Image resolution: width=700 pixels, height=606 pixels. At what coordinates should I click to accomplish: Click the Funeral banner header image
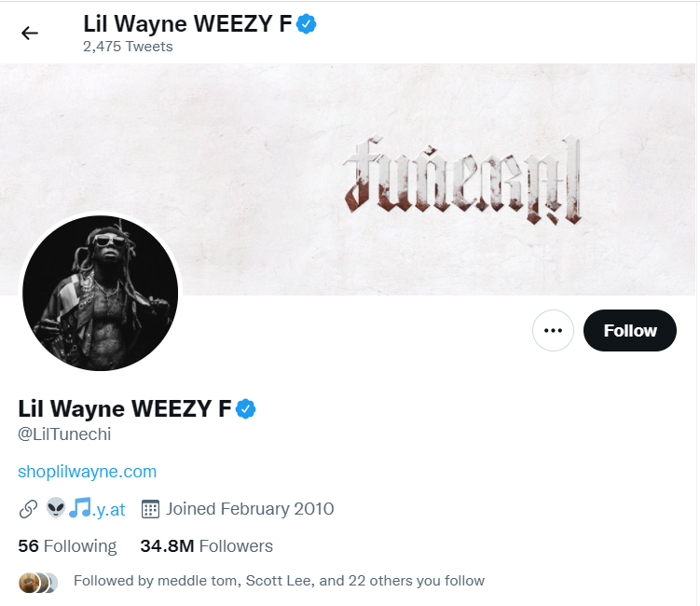click(349, 179)
